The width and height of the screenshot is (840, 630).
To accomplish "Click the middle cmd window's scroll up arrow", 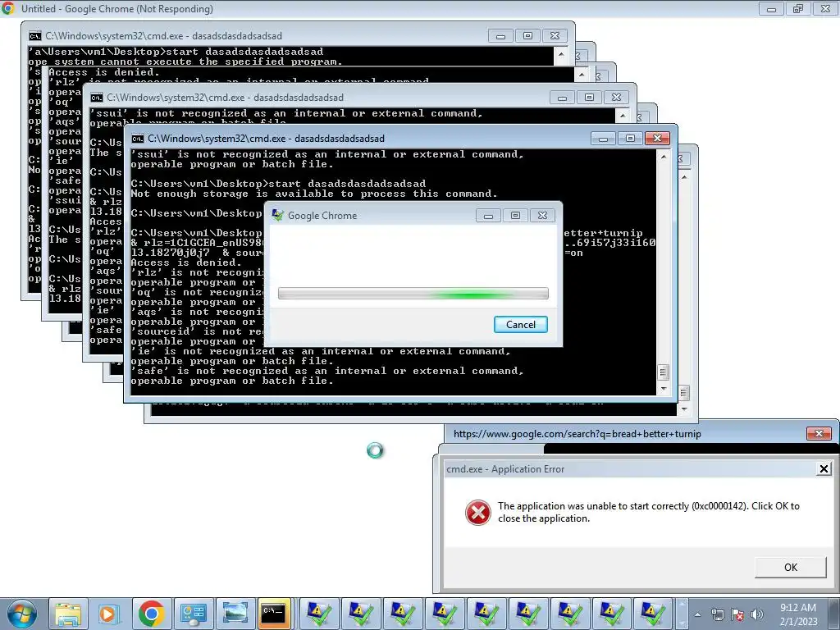I will pos(623,116).
